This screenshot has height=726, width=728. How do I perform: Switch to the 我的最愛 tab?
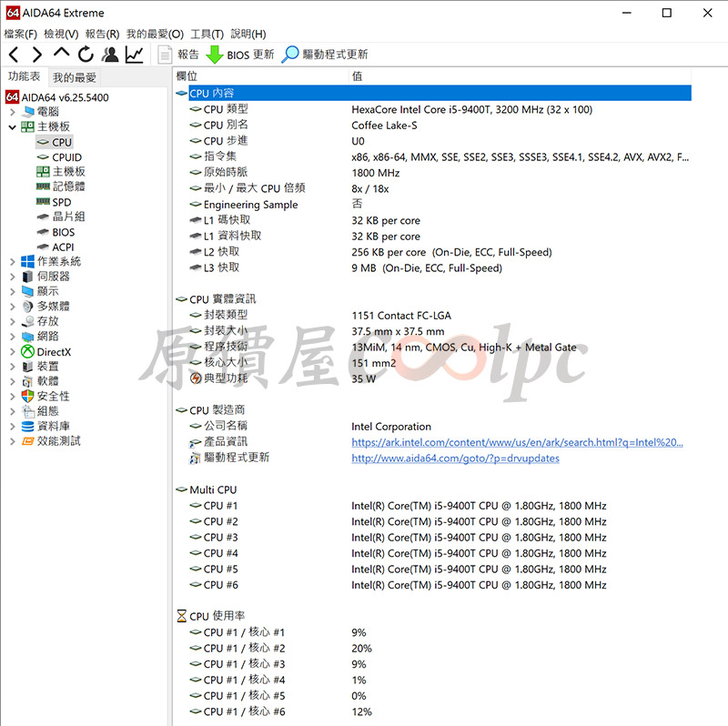tap(75, 77)
